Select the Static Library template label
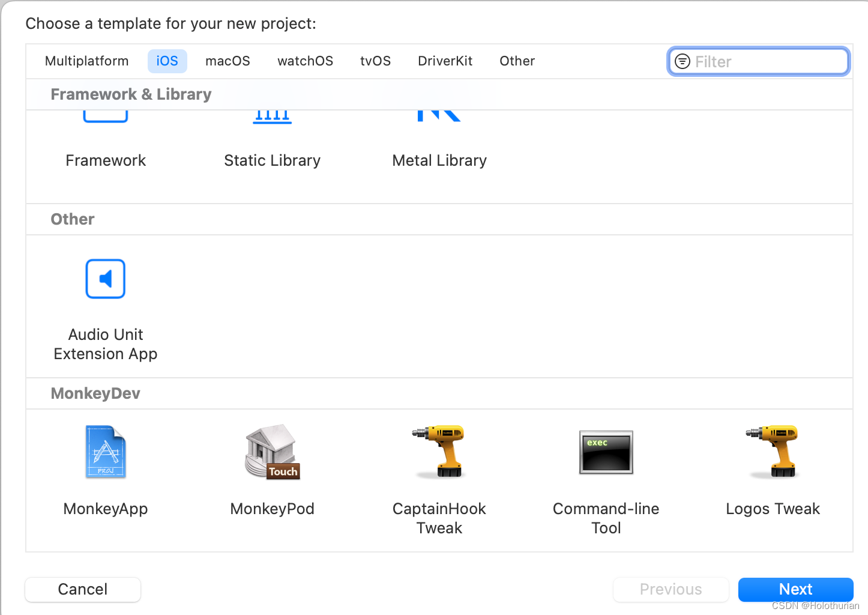868x615 pixels. [x=273, y=160]
